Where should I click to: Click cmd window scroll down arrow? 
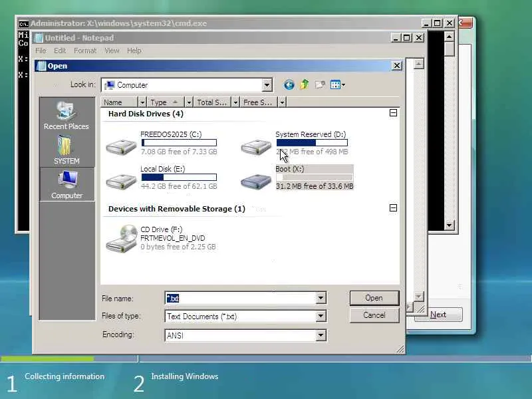(450, 225)
